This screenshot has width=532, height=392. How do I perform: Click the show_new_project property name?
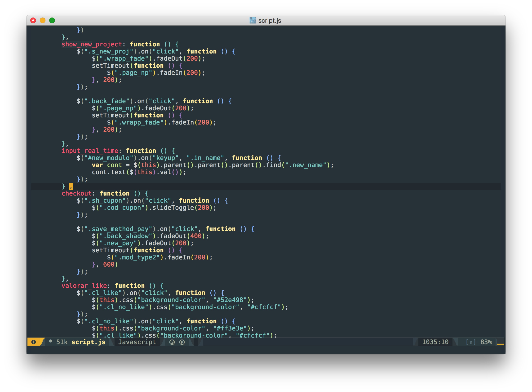pos(92,44)
